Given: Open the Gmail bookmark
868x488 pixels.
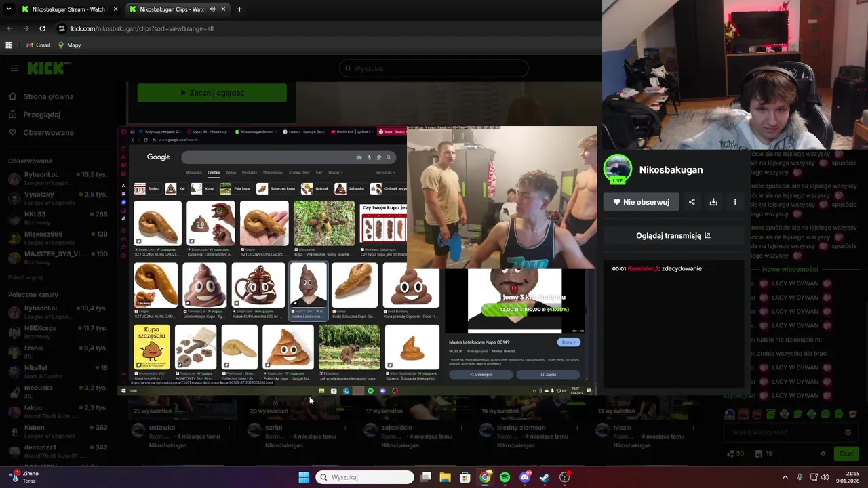Looking at the screenshot, I should click(x=38, y=45).
